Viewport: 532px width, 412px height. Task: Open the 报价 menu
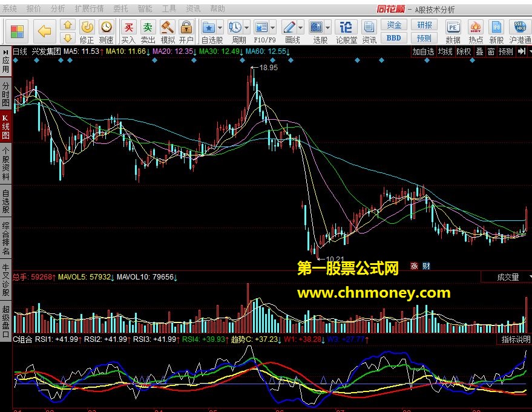click(33, 8)
